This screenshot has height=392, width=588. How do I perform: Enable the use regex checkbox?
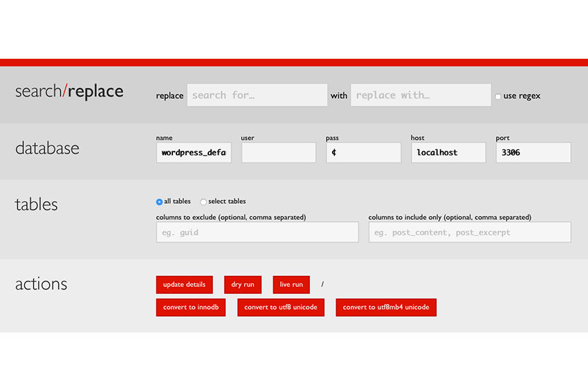[498, 96]
